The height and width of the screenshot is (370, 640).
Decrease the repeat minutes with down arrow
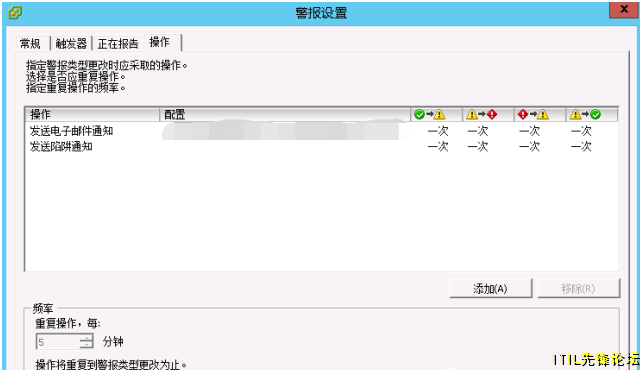pos(86,346)
